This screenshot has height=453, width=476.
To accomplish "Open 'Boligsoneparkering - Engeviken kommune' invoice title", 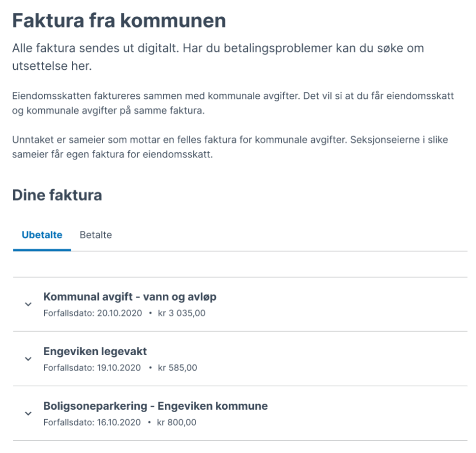I will tap(155, 406).
